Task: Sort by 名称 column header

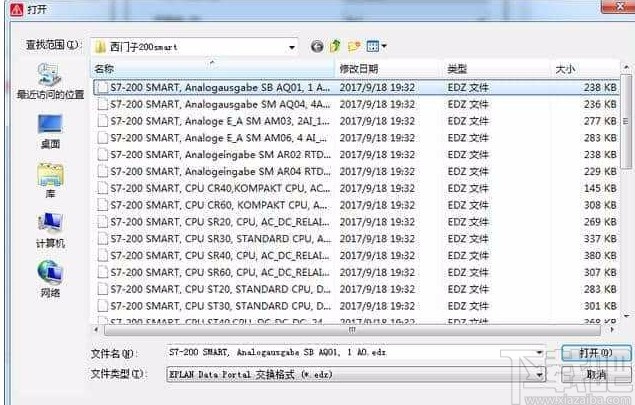Action: tap(213, 69)
